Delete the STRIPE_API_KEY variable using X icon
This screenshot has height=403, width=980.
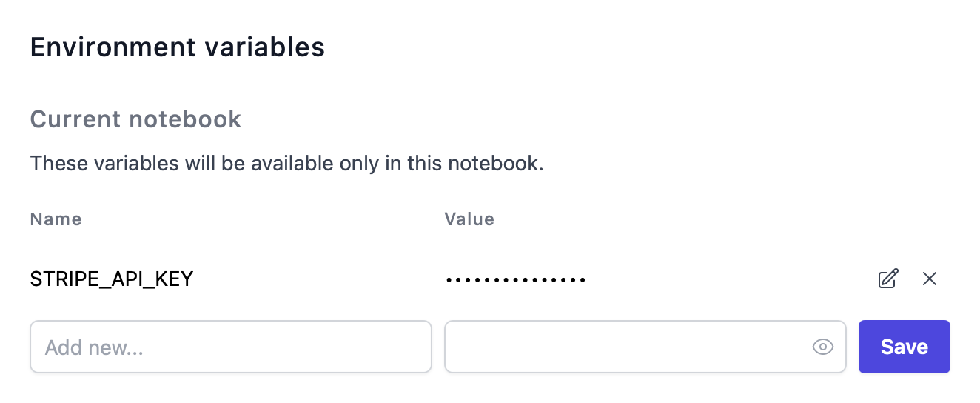tap(930, 279)
